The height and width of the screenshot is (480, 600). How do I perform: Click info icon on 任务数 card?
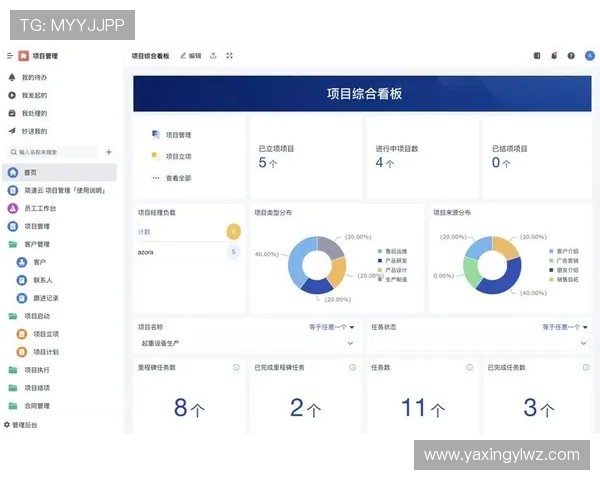[x=470, y=367]
